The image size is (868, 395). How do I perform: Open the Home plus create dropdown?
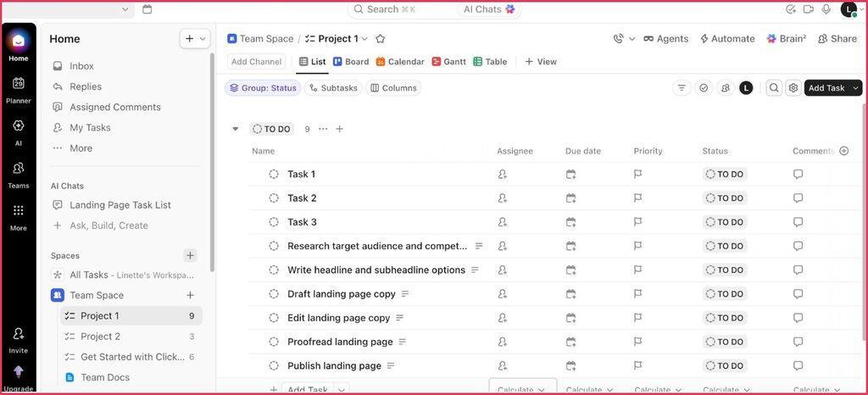pos(195,39)
